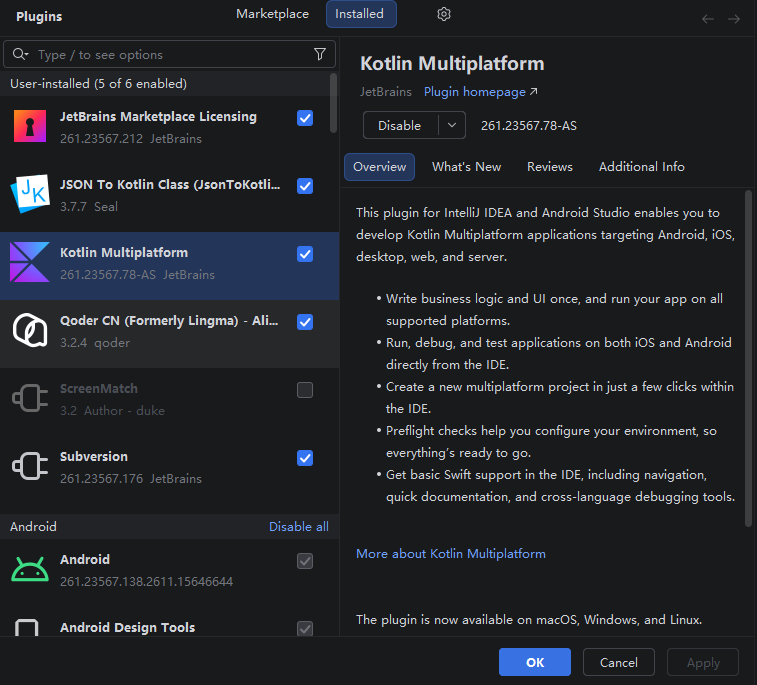Open the Disable button dropdown arrow

coord(452,126)
